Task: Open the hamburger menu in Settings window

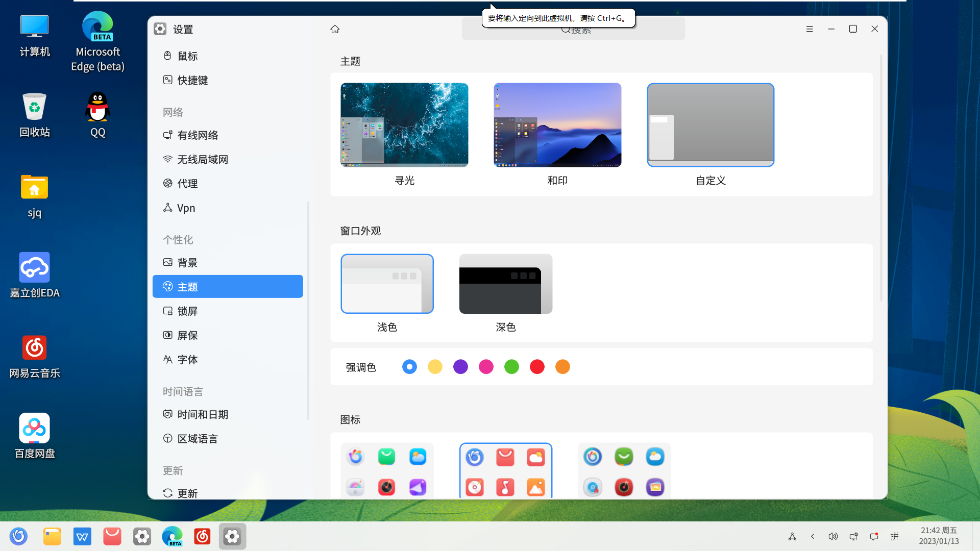Action: pyautogui.click(x=810, y=29)
